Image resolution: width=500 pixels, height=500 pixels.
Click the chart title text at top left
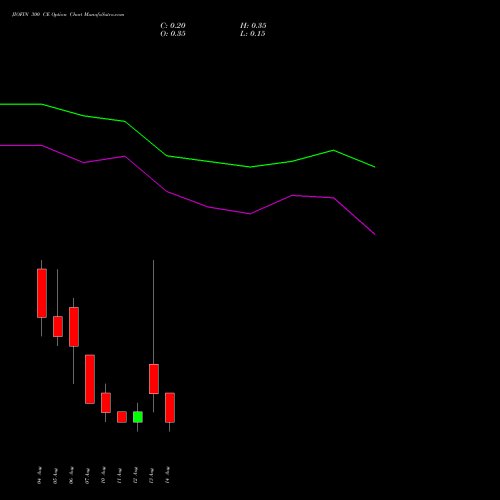68,15
